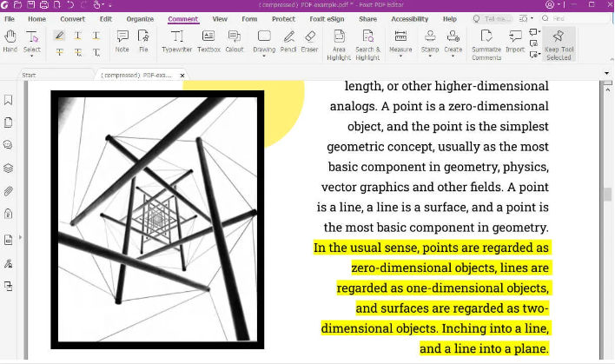Viewport: 615px width, 364px height.
Task: Click Summarize Comments button
Action: coord(487,41)
